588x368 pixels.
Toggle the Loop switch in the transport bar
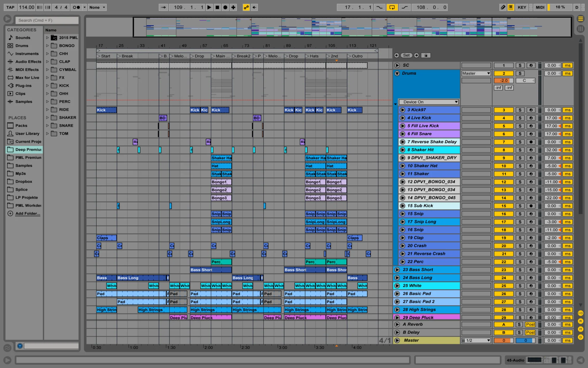[x=392, y=7]
